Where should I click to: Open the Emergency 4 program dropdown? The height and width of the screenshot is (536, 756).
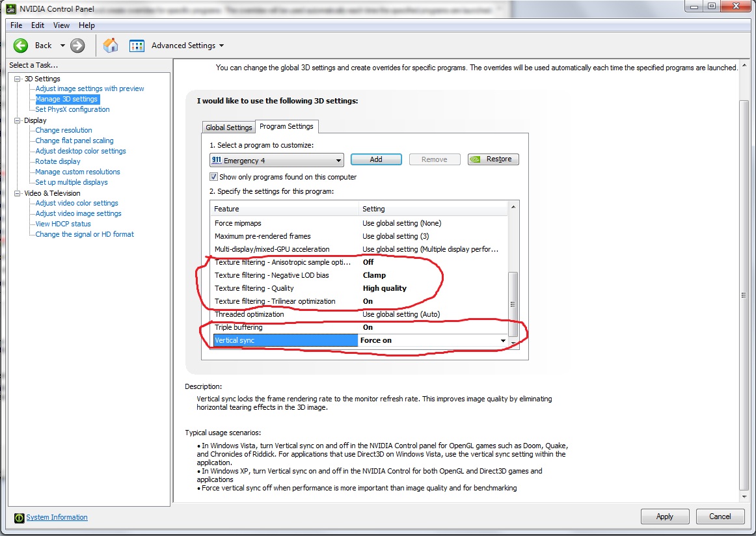tap(338, 161)
